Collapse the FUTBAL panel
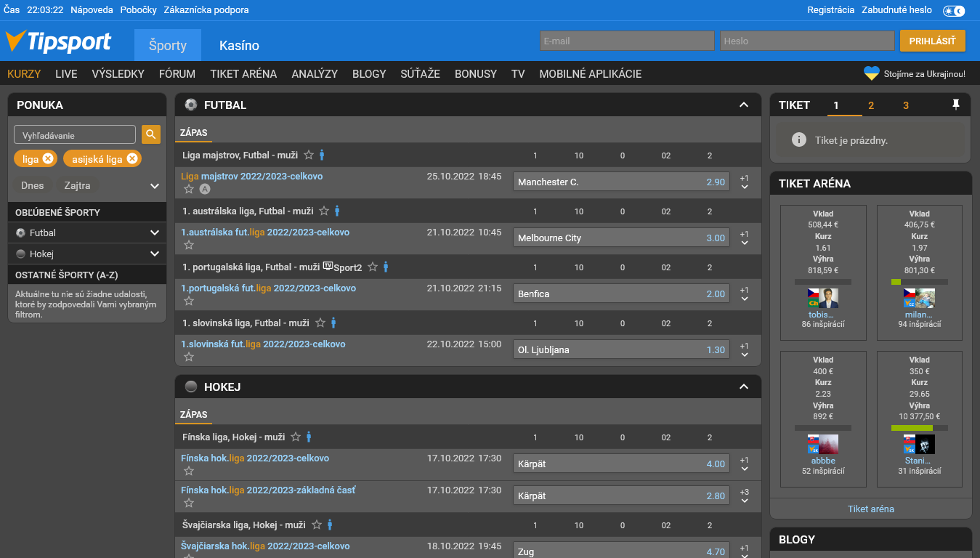 743,105
